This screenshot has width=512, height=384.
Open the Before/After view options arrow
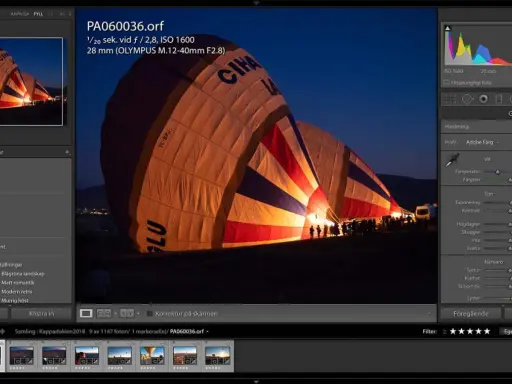(138, 313)
